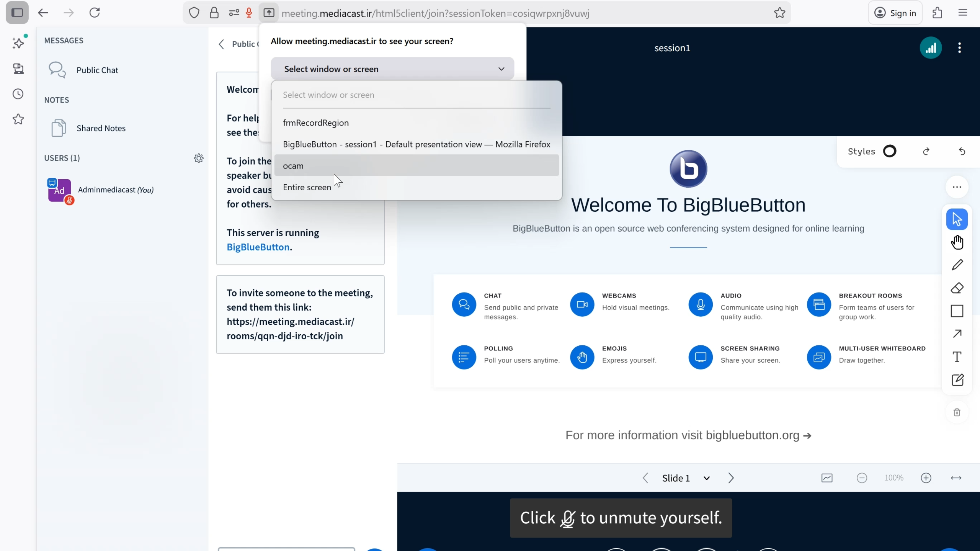Open the session options three-dot menu

[959, 48]
